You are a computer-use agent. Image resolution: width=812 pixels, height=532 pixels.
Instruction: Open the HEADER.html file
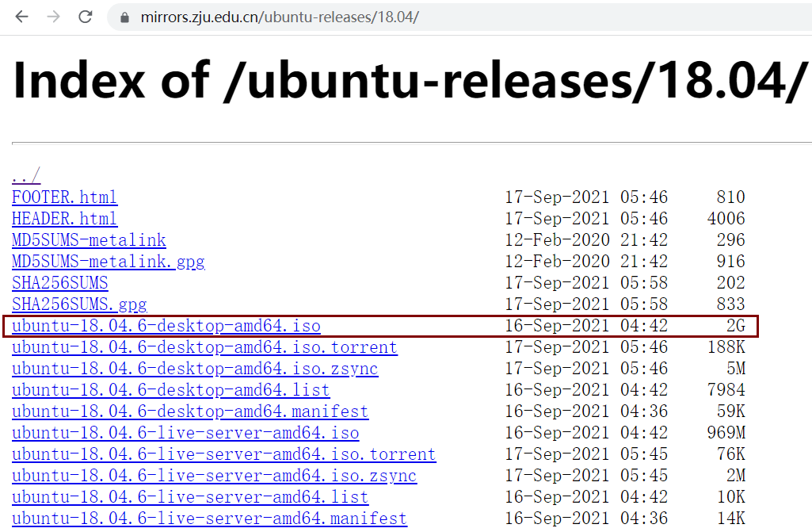point(64,218)
